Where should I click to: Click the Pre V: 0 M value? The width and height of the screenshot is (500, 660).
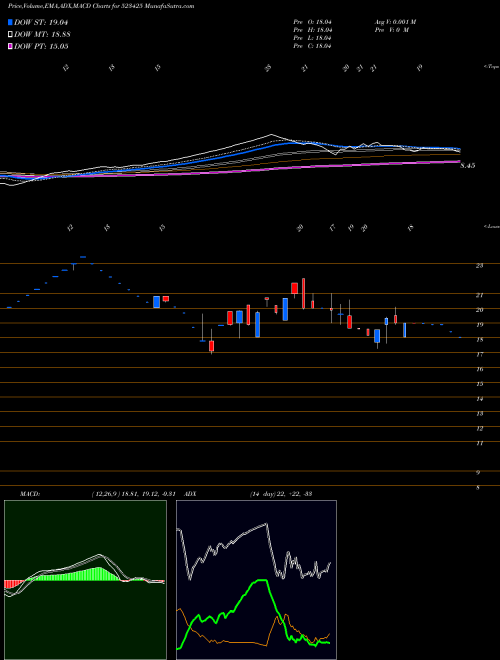click(391, 30)
